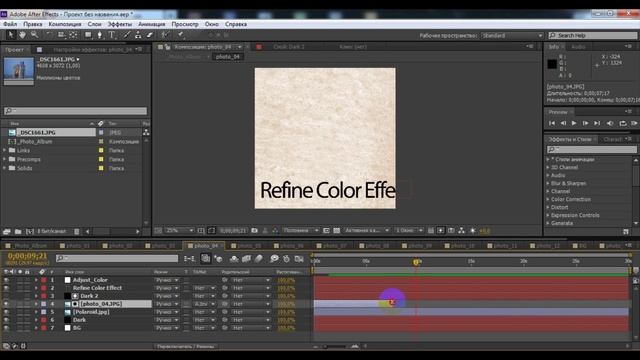Screen dimensions: 640x360
Task: Toggle visibility of photo_04.JPG layer
Action: pyautogui.click(x=6, y=304)
